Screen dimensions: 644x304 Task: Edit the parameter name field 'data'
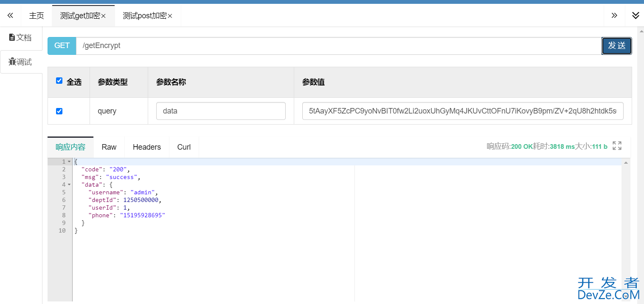(x=221, y=111)
